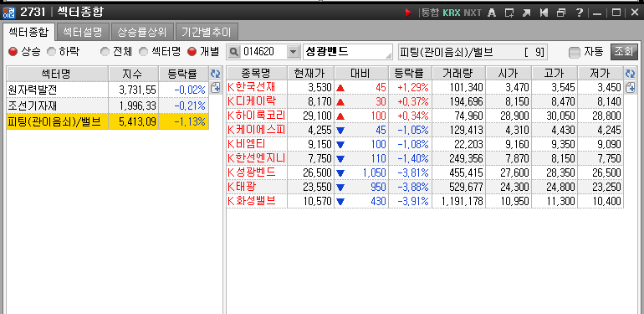Open the 상승률상위 tab

(142, 31)
